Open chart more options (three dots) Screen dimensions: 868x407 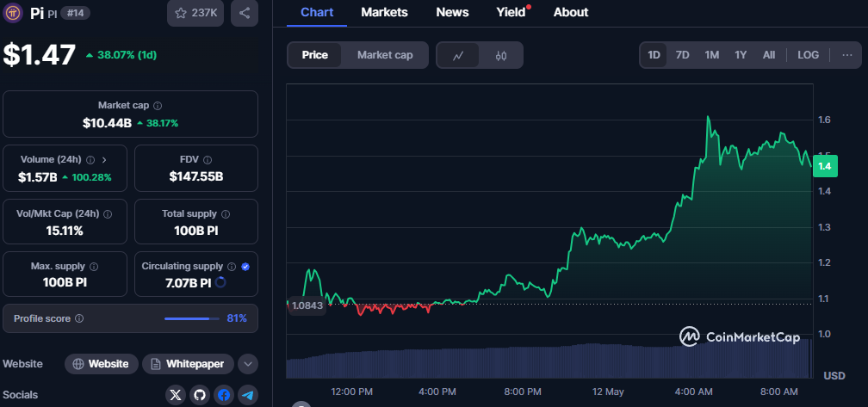(x=847, y=55)
